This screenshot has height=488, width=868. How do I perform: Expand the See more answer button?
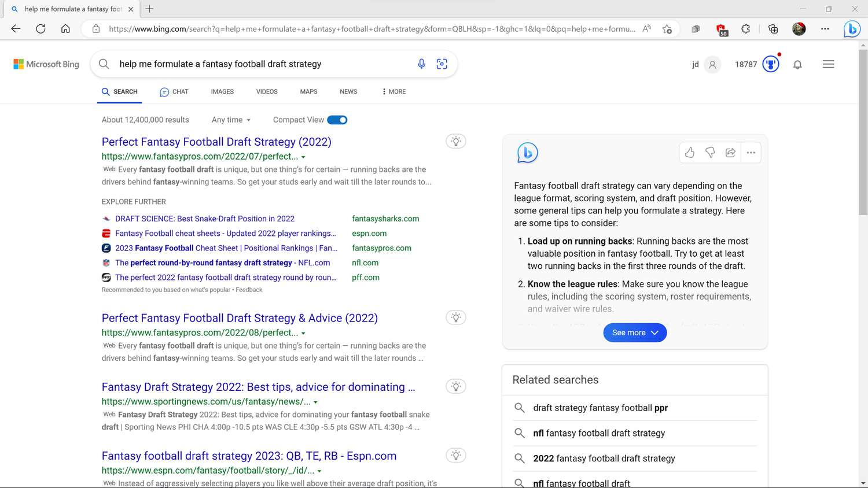pyautogui.click(x=635, y=332)
